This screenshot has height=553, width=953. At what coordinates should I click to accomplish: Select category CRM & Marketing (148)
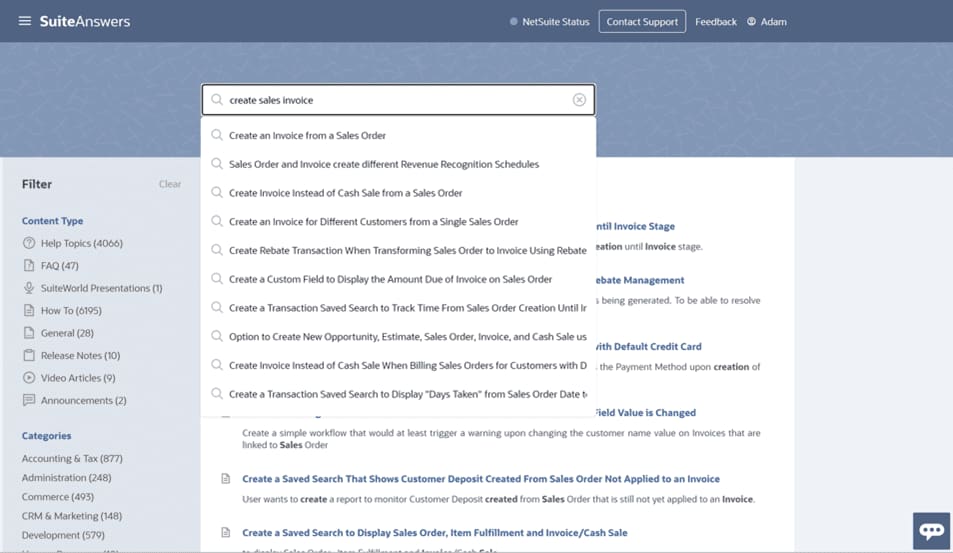(72, 516)
